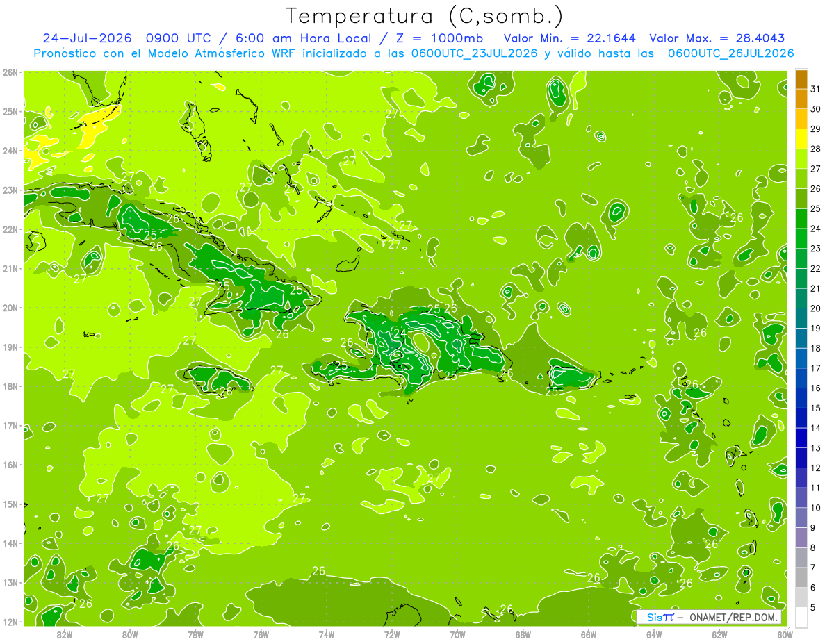Image resolution: width=834 pixels, height=644 pixels.
Task: Click the '62W' longitude axis label
Action: [x=720, y=634]
